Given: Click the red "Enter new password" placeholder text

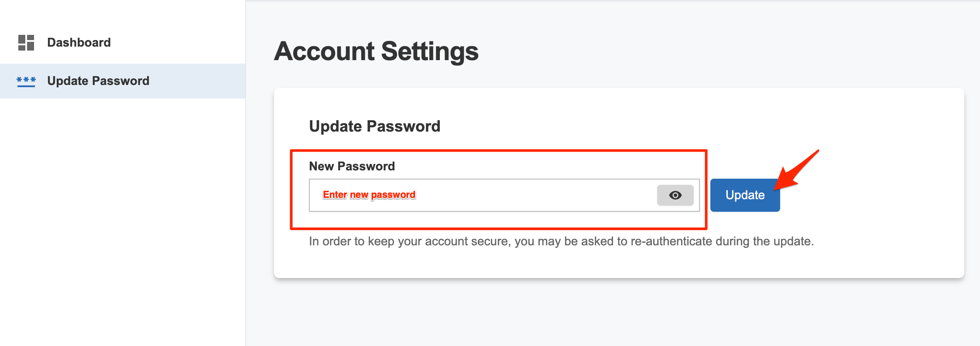Looking at the screenshot, I should [369, 195].
